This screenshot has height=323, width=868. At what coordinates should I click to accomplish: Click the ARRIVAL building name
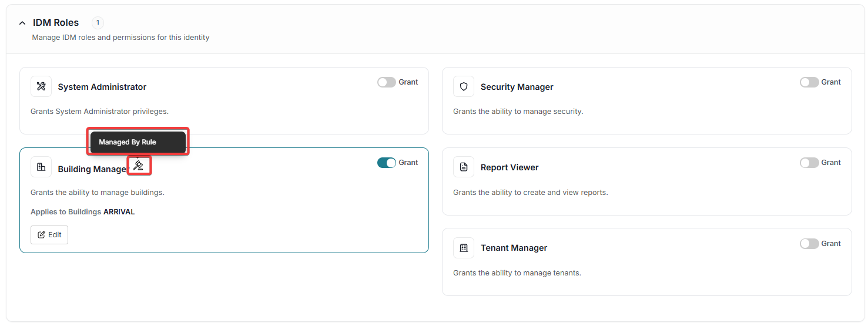119,212
